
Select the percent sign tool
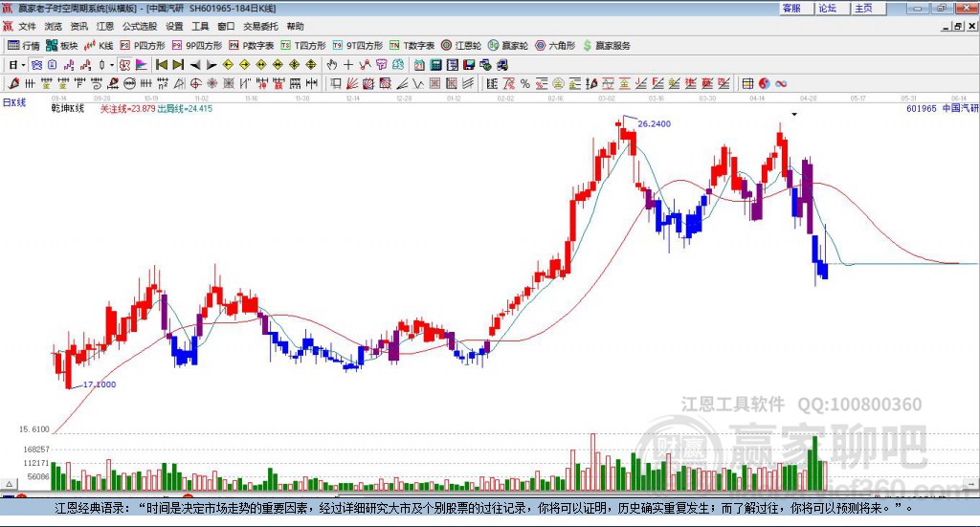coord(525,83)
